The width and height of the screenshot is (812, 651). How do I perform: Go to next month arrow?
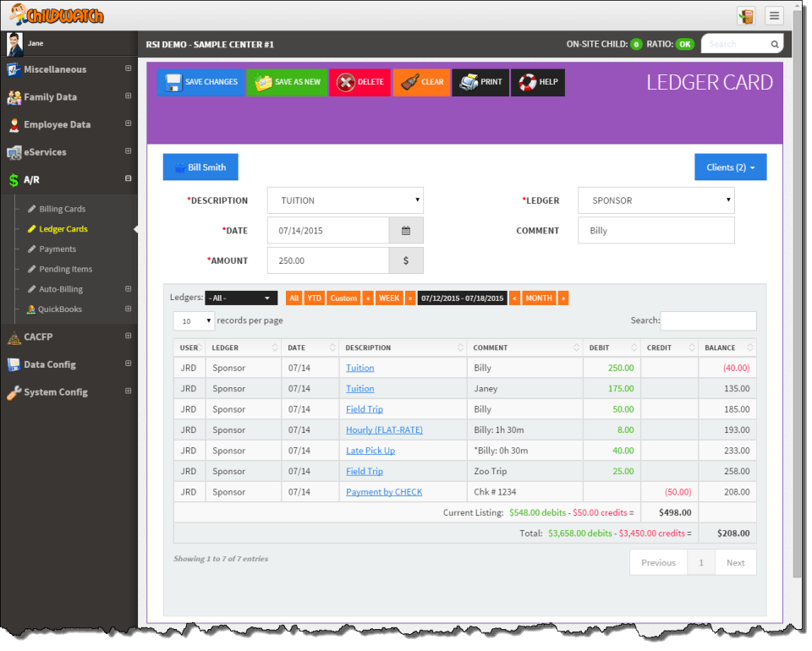pyautogui.click(x=563, y=298)
